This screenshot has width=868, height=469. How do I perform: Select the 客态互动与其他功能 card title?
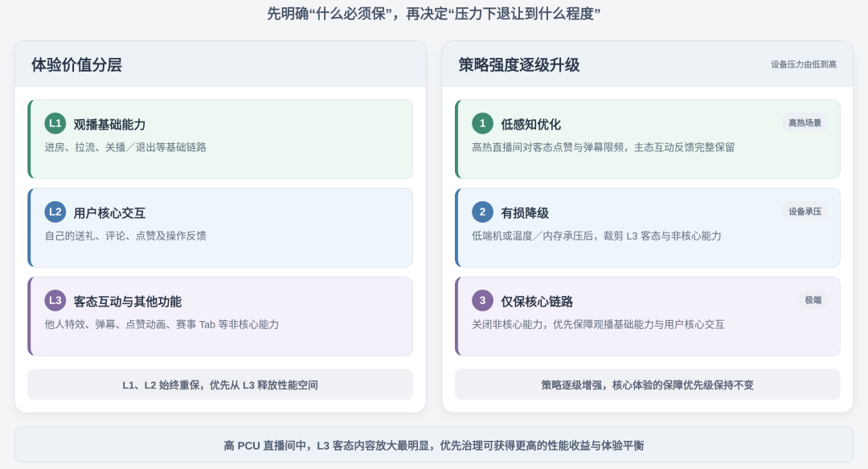tap(128, 302)
